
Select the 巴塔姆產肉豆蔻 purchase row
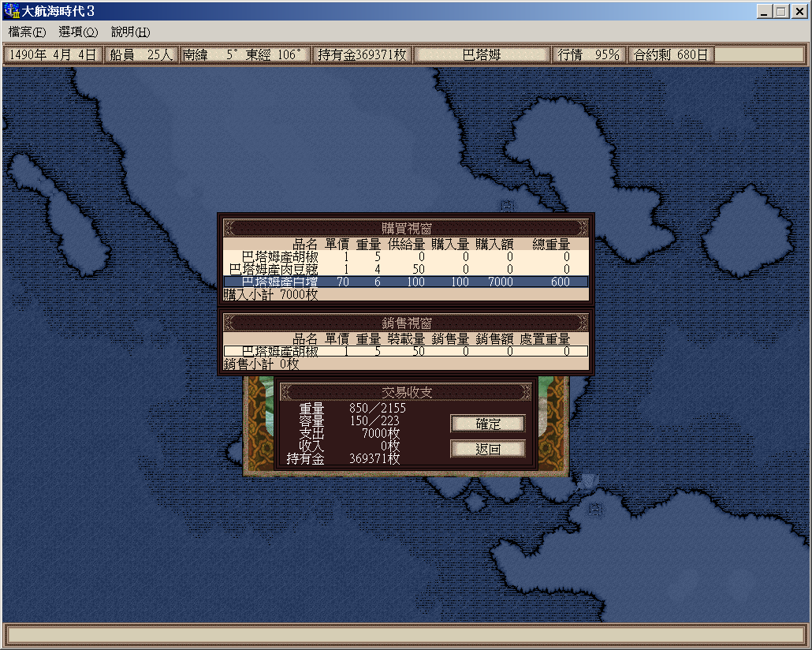coord(405,269)
